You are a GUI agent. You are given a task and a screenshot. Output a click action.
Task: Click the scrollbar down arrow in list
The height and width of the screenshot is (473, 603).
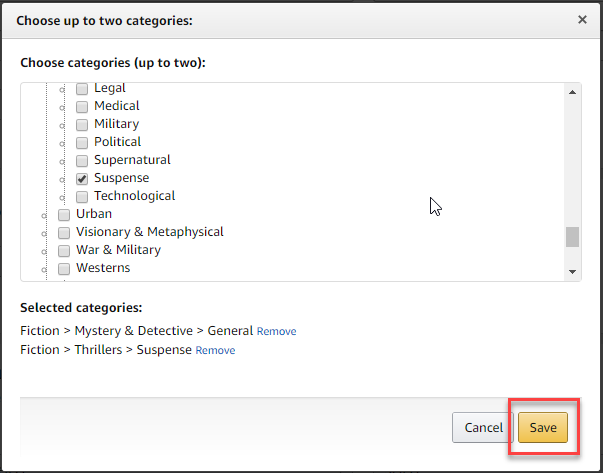point(572,271)
